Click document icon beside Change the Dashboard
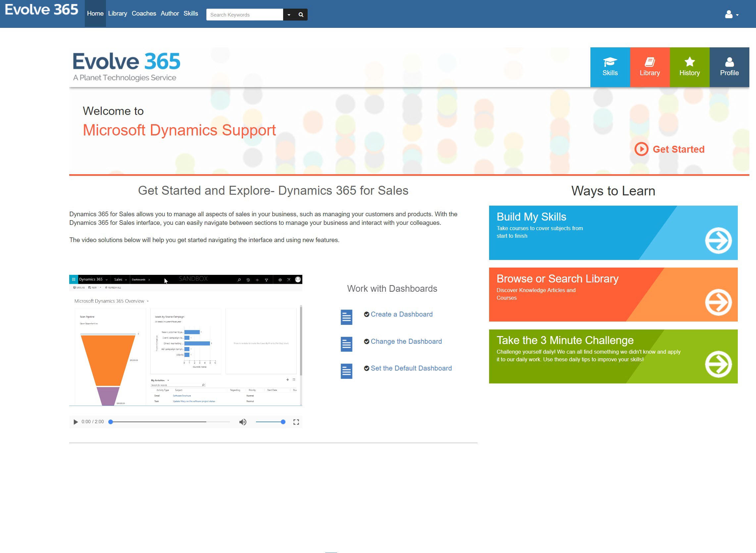 (x=346, y=344)
